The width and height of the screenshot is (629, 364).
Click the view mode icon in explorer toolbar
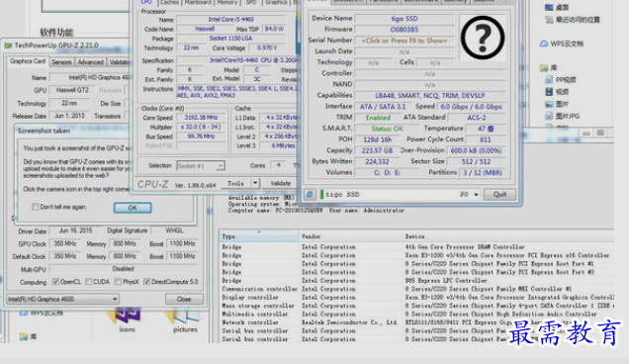coord(586,133)
